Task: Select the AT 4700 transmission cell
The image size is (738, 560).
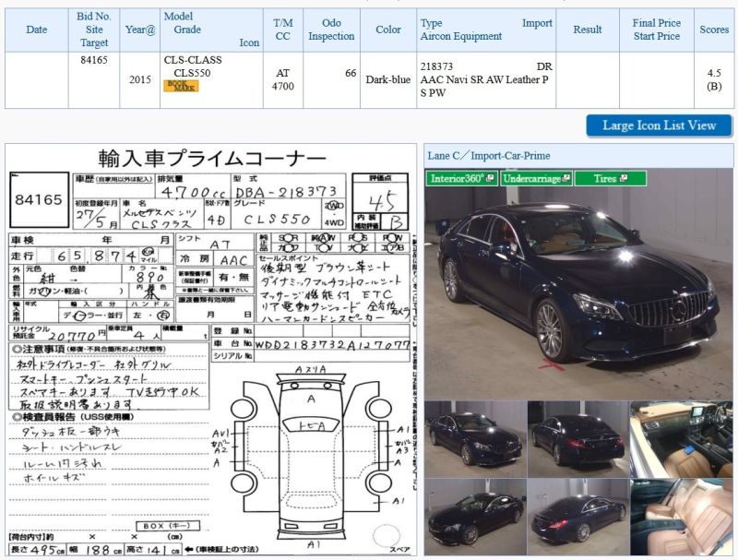Action: 283,80
